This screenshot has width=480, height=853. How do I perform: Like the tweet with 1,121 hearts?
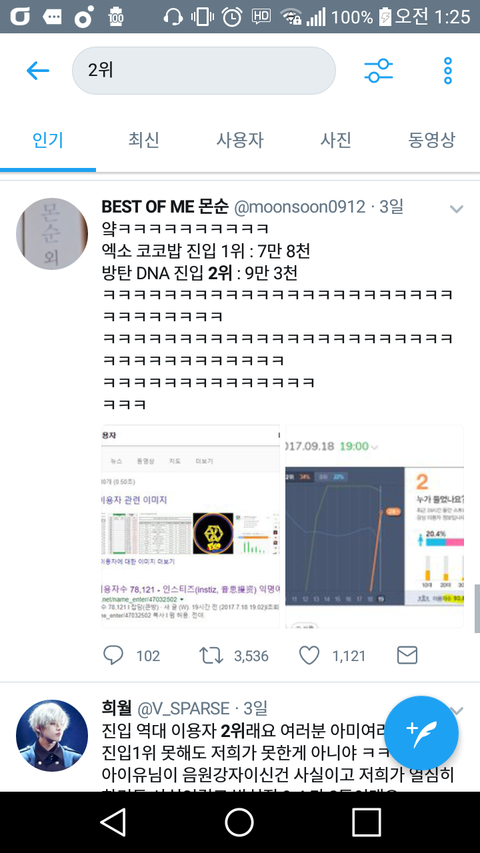(309, 656)
